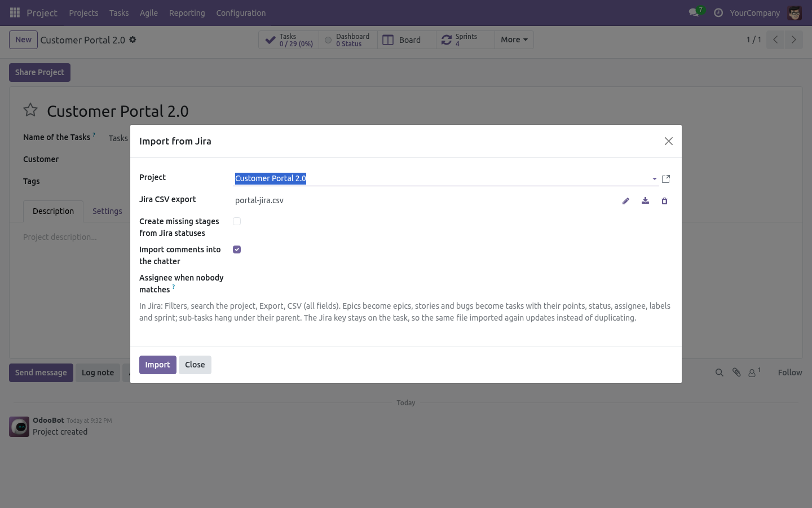Go to the previous record arrow
This screenshot has height=508, width=812.
pos(775,40)
